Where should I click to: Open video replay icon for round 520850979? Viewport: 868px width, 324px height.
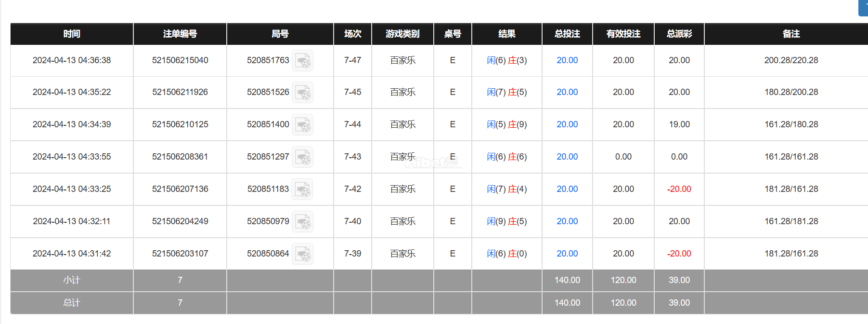coord(303,222)
